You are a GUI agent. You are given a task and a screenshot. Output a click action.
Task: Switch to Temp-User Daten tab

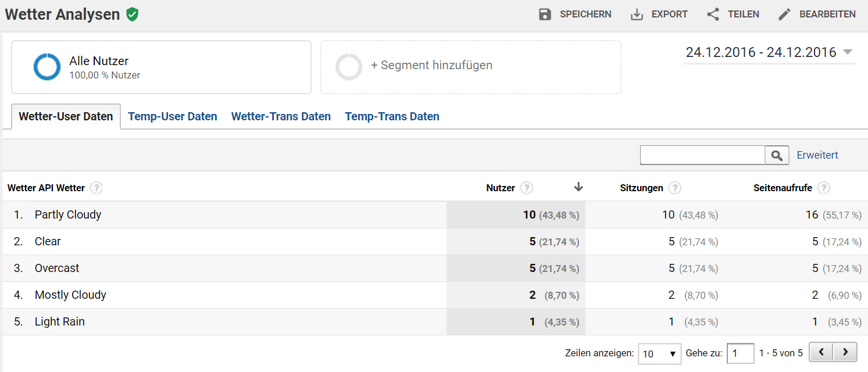pos(173,116)
